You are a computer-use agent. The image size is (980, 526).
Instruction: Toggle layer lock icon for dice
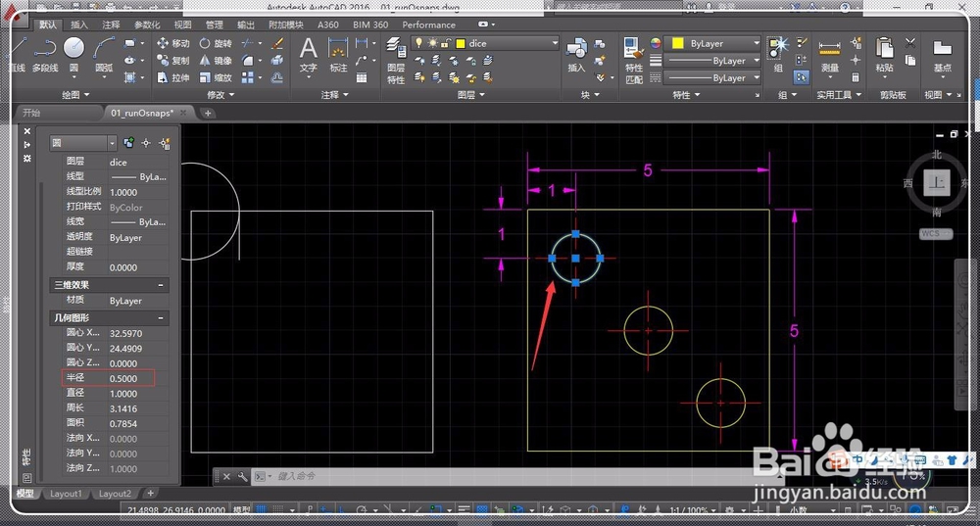(x=446, y=43)
